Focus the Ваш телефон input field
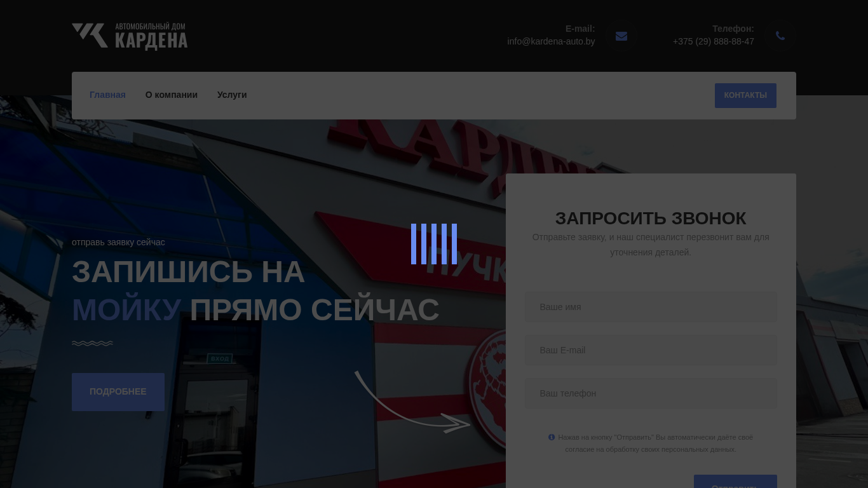Image resolution: width=868 pixels, height=488 pixels. click(x=651, y=393)
